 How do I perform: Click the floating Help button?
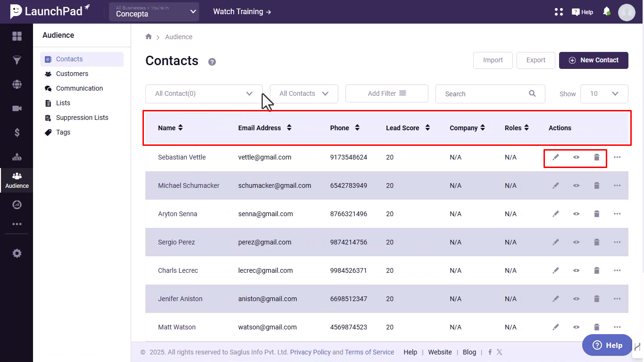[x=607, y=345]
